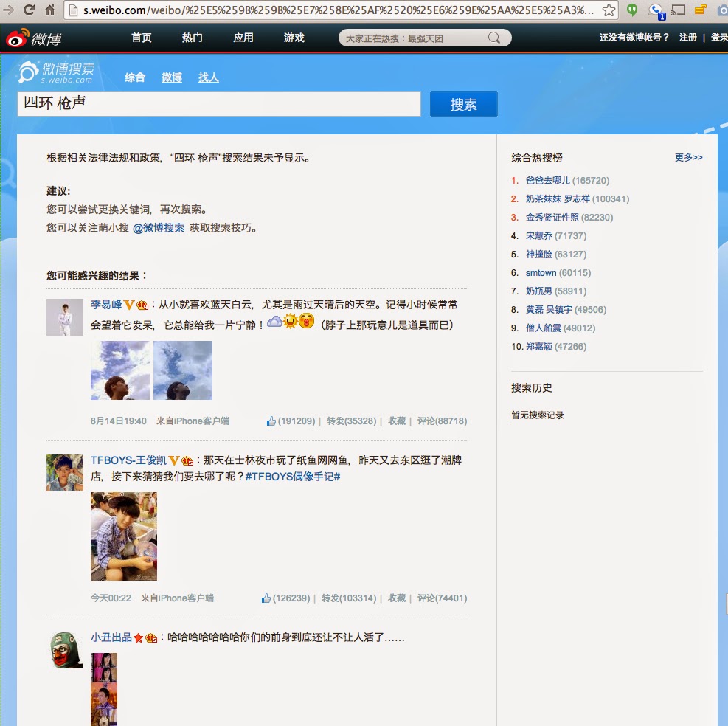Image resolution: width=728 pixels, height=726 pixels.
Task: Open the photo in TFBOYS-王俊凯 post
Action: pos(124,536)
